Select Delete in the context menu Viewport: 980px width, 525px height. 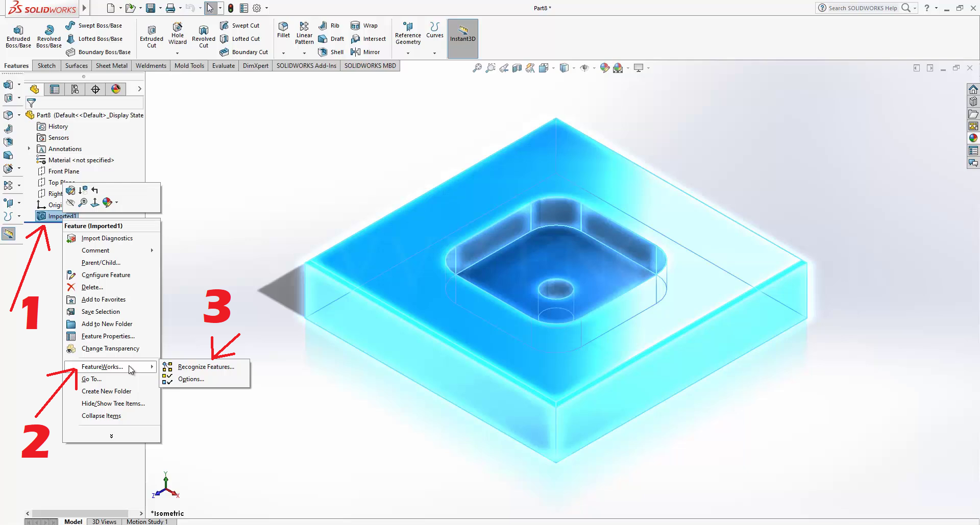pos(92,287)
